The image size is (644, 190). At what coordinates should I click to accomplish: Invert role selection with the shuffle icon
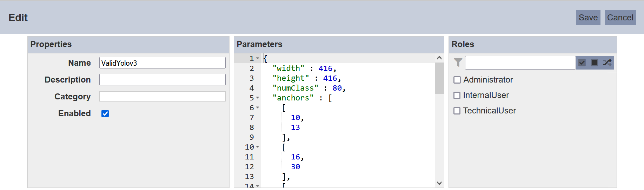[607, 63]
